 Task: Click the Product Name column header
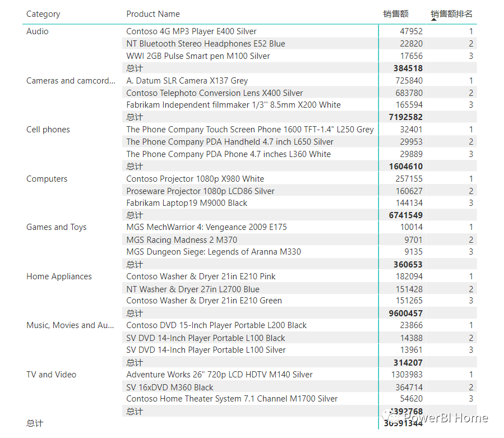point(153,14)
